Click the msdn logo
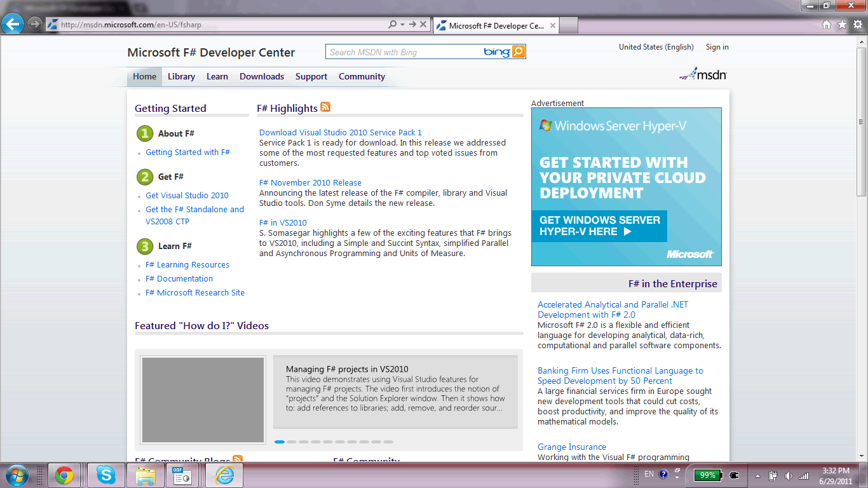 (x=703, y=74)
